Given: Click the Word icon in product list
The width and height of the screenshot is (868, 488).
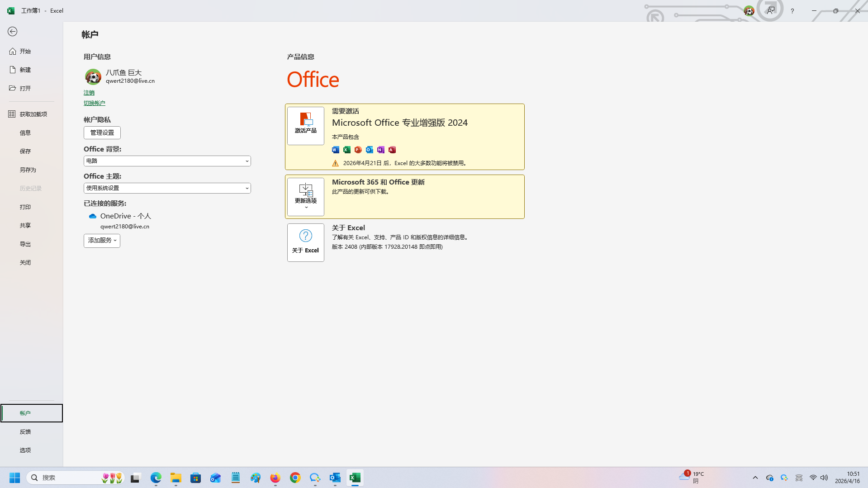Looking at the screenshot, I should point(336,150).
